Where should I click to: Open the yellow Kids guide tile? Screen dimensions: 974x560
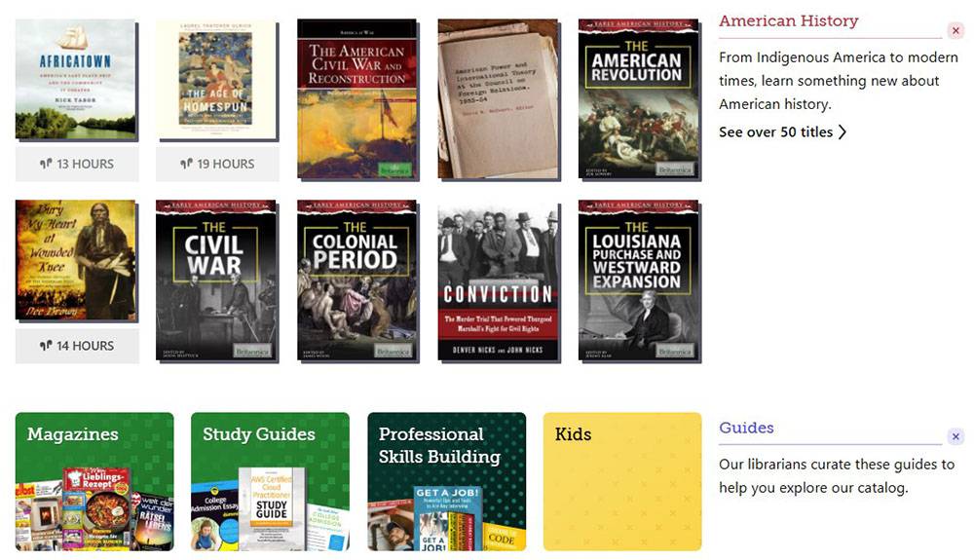point(622,482)
